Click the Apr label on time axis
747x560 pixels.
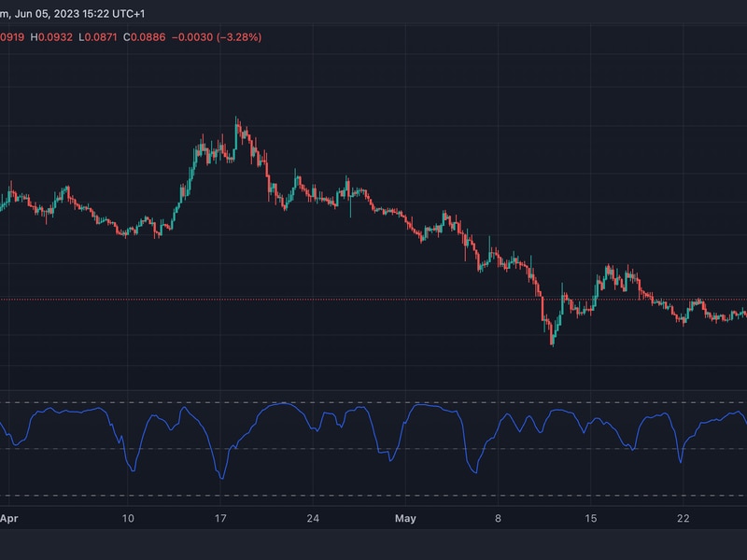tap(8, 519)
